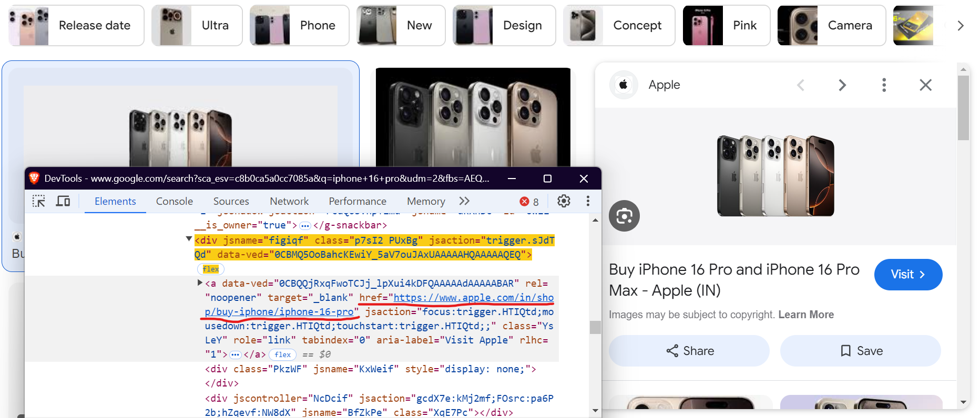Expand the ellipsis before g-snackbar closing tag
Viewport: 980px width, 418px height.
click(305, 226)
